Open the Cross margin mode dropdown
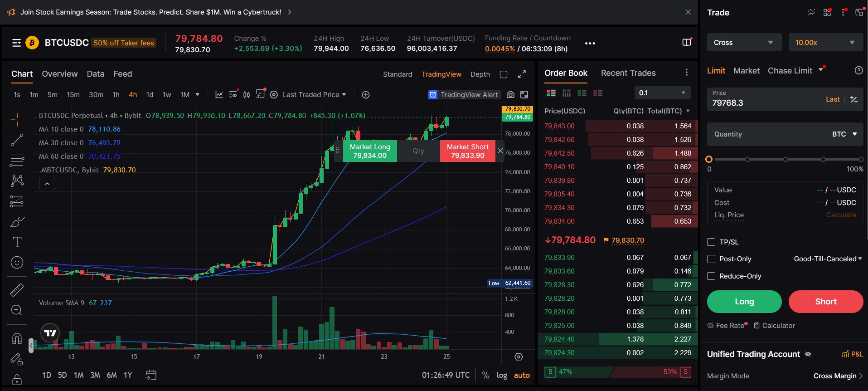The image size is (868, 391). point(744,42)
